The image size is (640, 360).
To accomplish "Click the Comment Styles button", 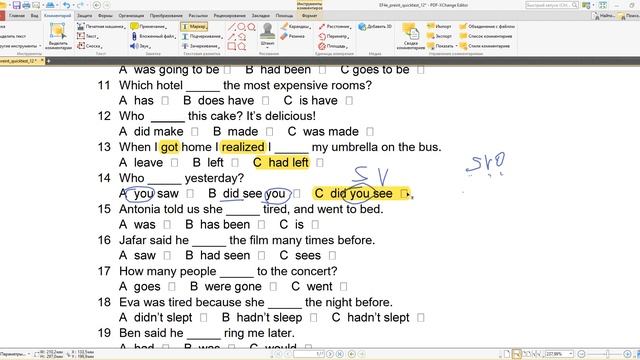I will 484,46.
